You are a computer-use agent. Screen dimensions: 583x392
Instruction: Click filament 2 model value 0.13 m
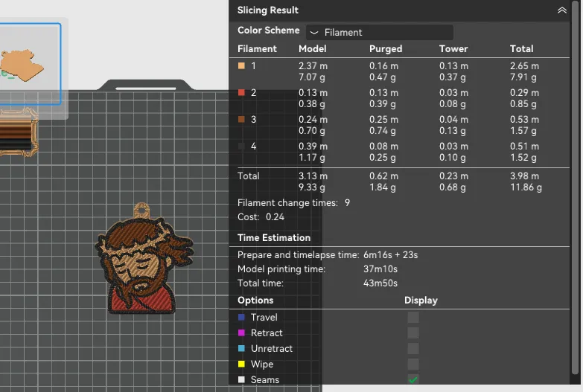[313, 92]
